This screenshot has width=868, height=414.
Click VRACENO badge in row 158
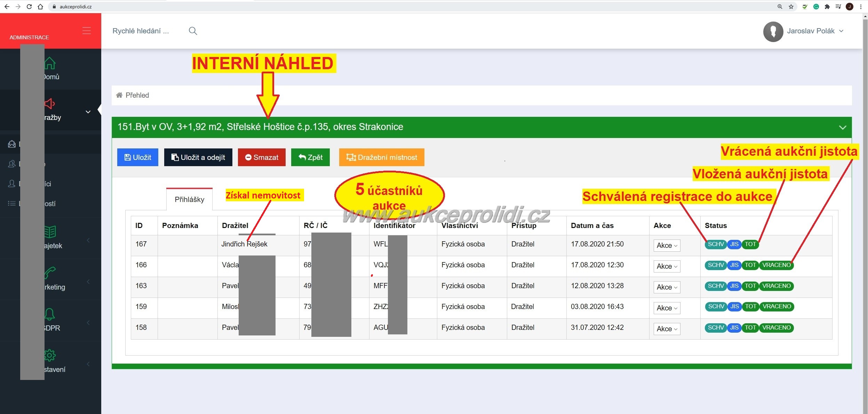tap(776, 327)
